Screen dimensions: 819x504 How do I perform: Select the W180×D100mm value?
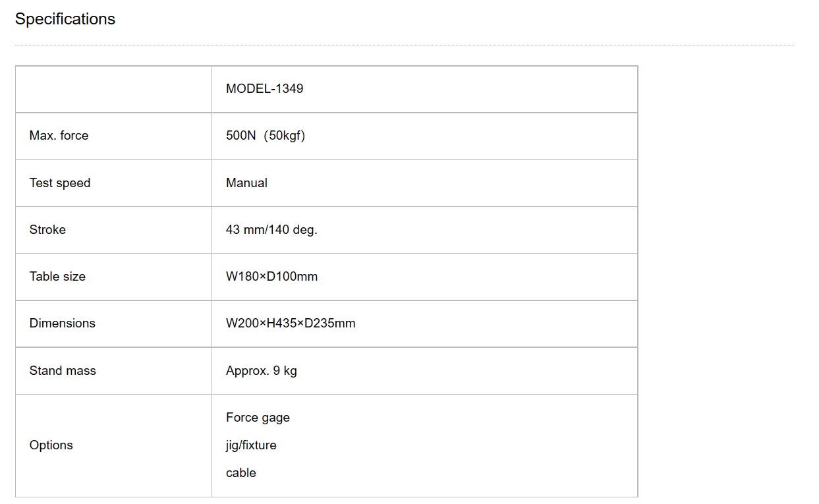click(271, 277)
